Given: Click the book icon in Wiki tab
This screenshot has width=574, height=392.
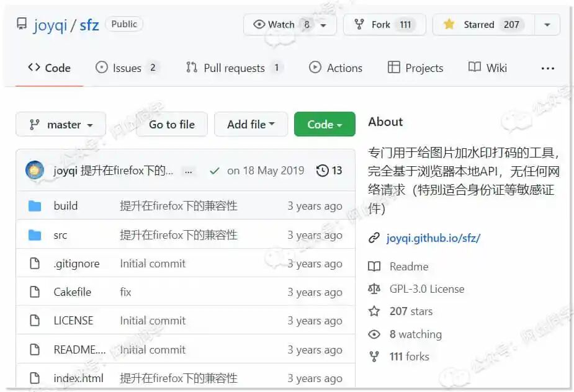Looking at the screenshot, I should [475, 67].
